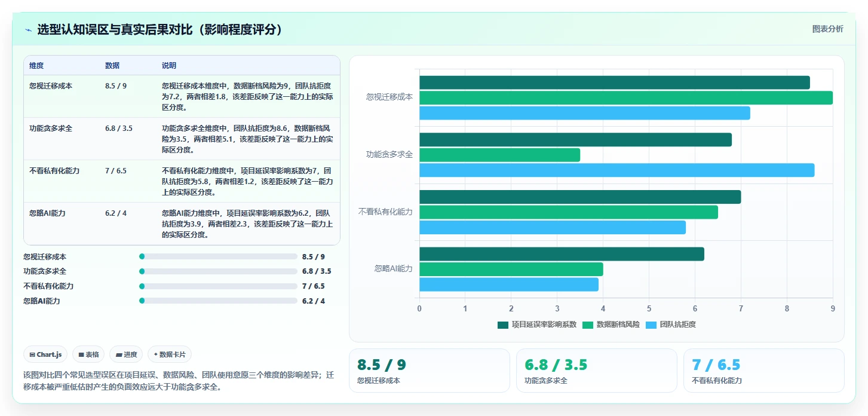Click the 说明 column header
Viewport: 868px width, 416px height.
pos(169,66)
